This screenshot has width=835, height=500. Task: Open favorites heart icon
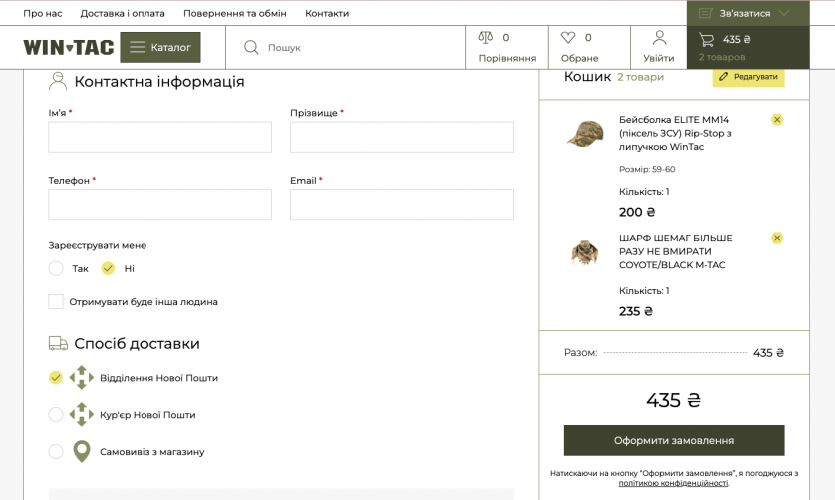[x=568, y=37]
